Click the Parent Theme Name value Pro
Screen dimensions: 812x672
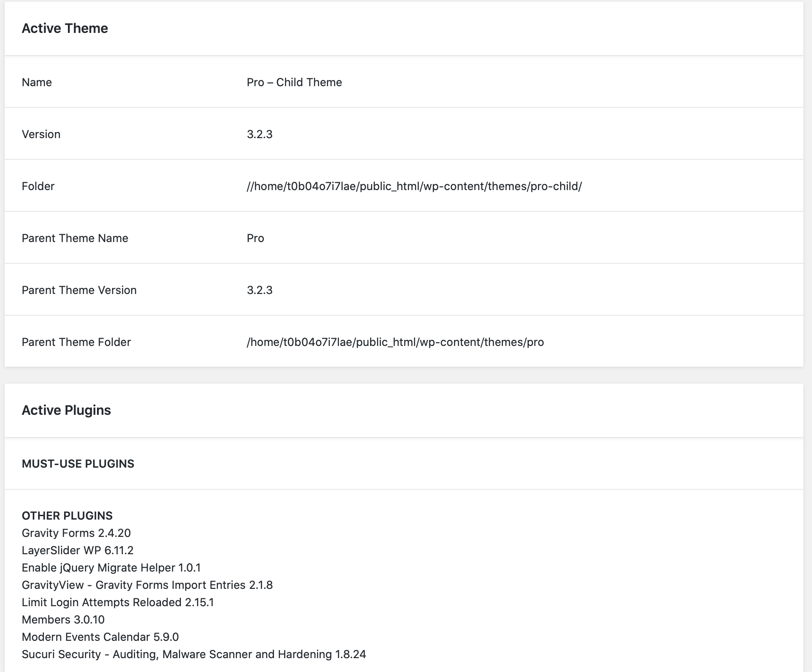pyautogui.click(x=255, y=238)
